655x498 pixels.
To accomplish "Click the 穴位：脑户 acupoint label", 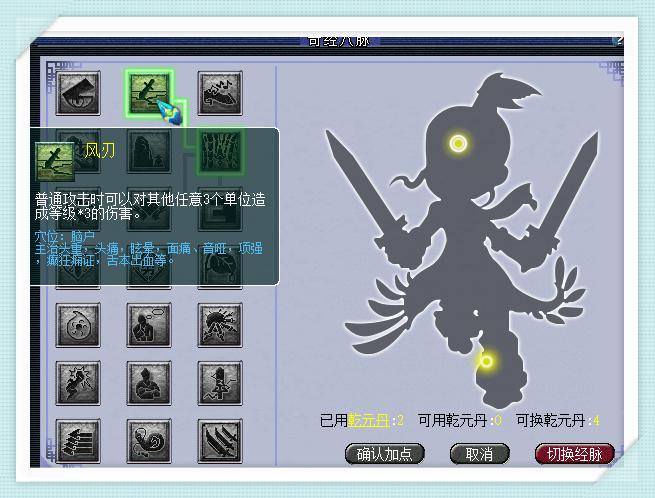I will (x=65, y=236).
